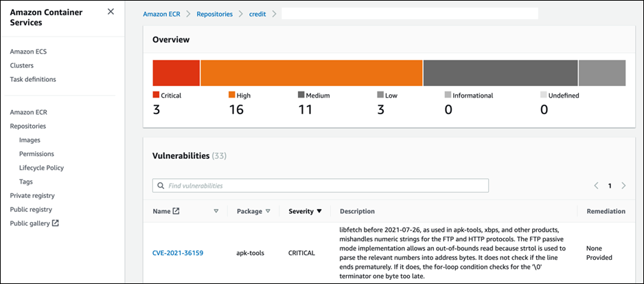Screen dimensions: 644x284
Task: Click the Critical red bar segment
Action: pyautogui.click(x=176, y=73)
